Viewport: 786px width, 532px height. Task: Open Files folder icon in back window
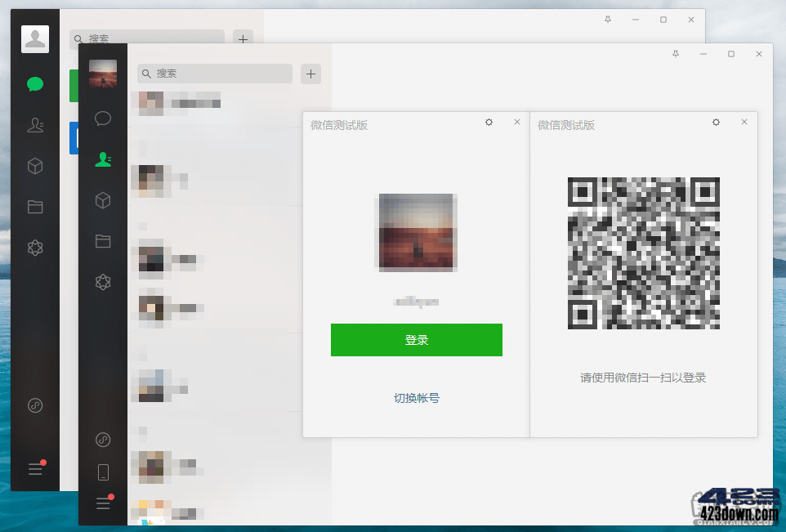[x=35, y=207]
